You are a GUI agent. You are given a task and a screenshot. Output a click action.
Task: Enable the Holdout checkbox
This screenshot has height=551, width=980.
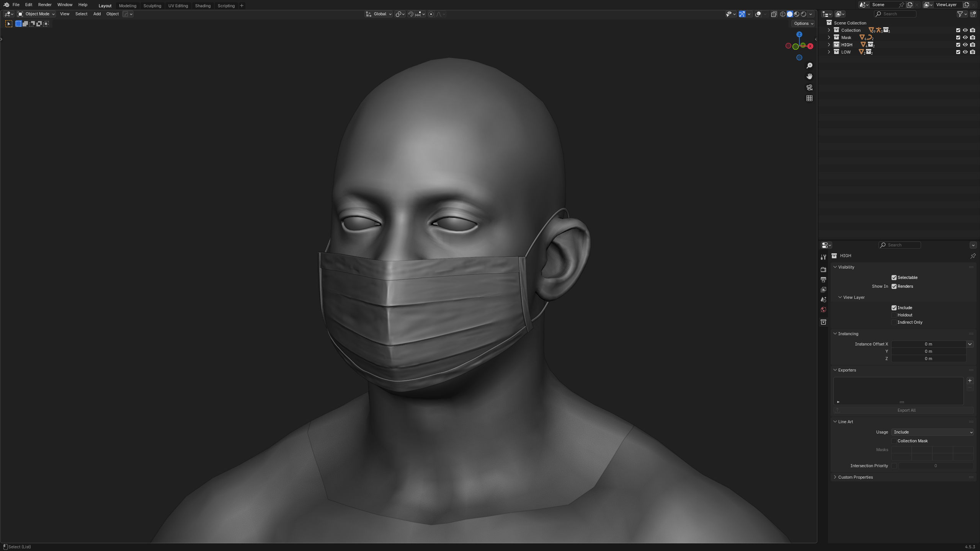coord(894,315)
